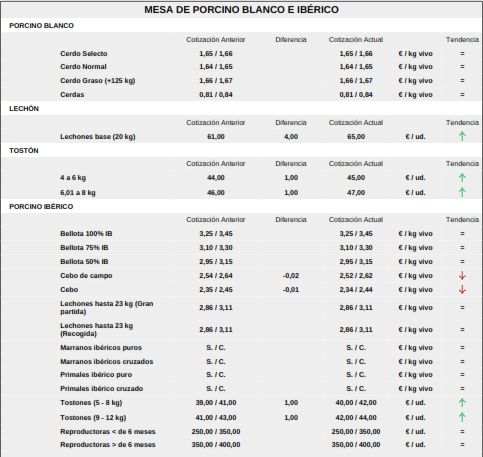Image resolution: width=483 pixels, height=457 pixels.
Task: Click the Cerdo Graso (+125 kg) label
Action: (98, 81)
